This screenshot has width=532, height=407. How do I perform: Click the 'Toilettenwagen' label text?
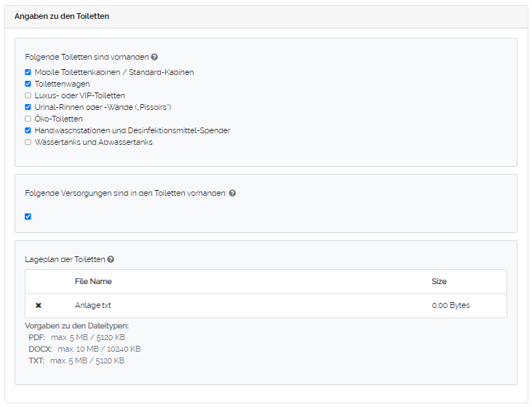(x=62, y=84)
